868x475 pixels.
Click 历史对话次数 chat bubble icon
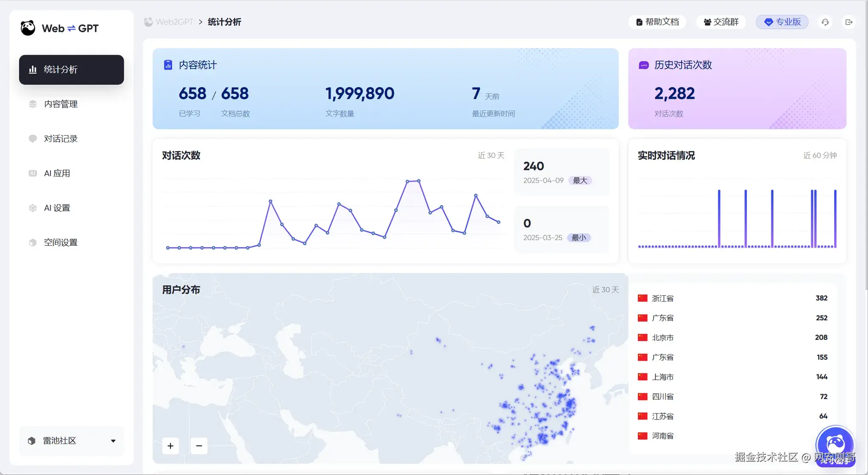tap(643, 65)
